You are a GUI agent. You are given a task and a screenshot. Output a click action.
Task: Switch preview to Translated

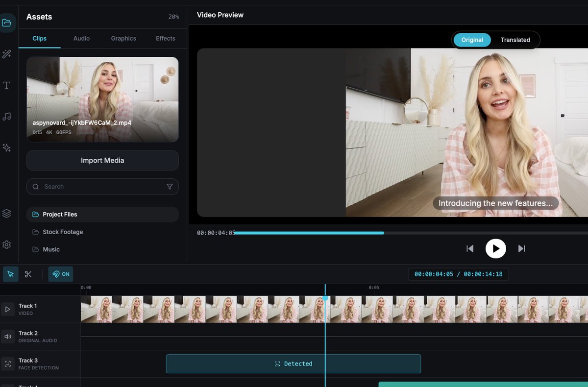[515, 40]
